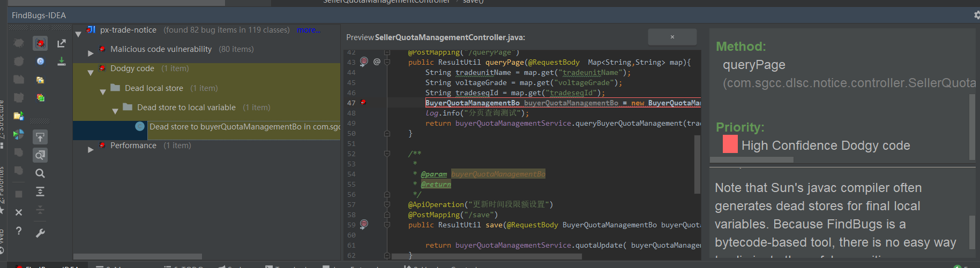Open FindBugs plugin settings wrench icon
This screenshot has height=268, width=980.
tap(40, 233)
